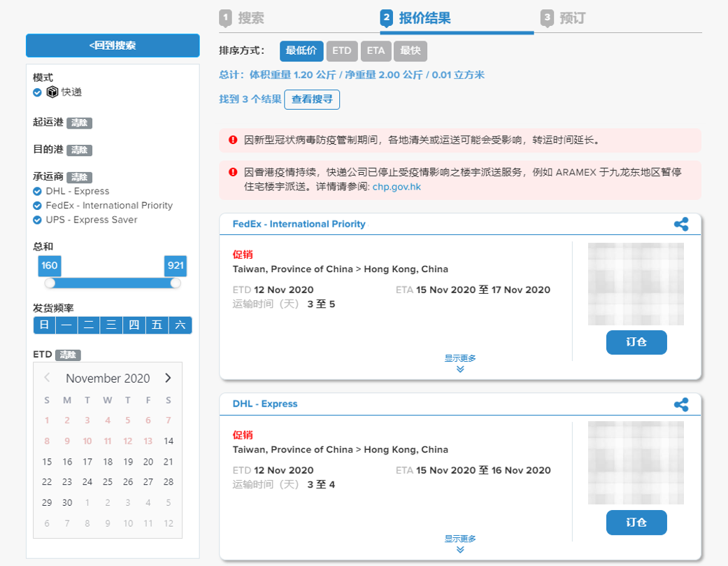This screenshot has height=566, width=728.
Task: Toggle the 快递 express mode checkbox
Action: [37, 92]
